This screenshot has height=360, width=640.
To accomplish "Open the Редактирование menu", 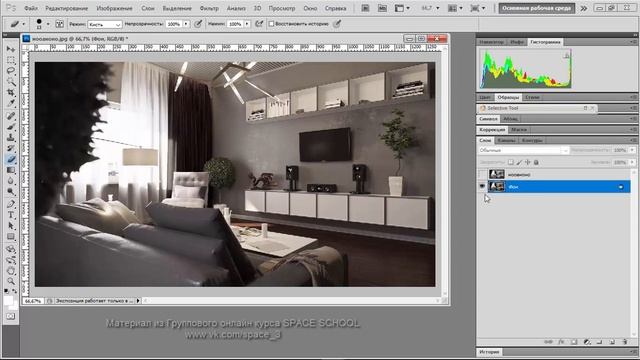I will click(67, 8).
